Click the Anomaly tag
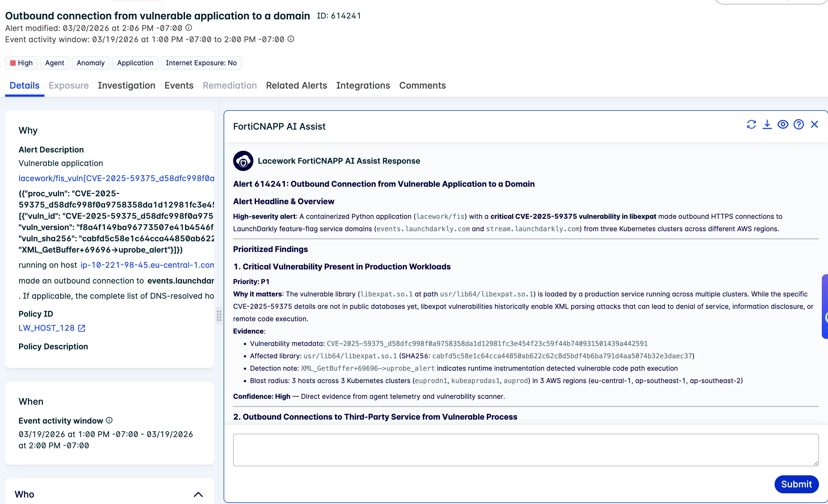 [91, 63]
